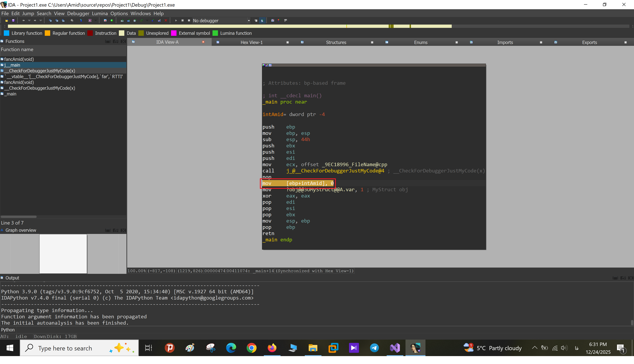Click the Open file toolbar icon
This screenshot has height=364, width=634.
click(7, 20)
